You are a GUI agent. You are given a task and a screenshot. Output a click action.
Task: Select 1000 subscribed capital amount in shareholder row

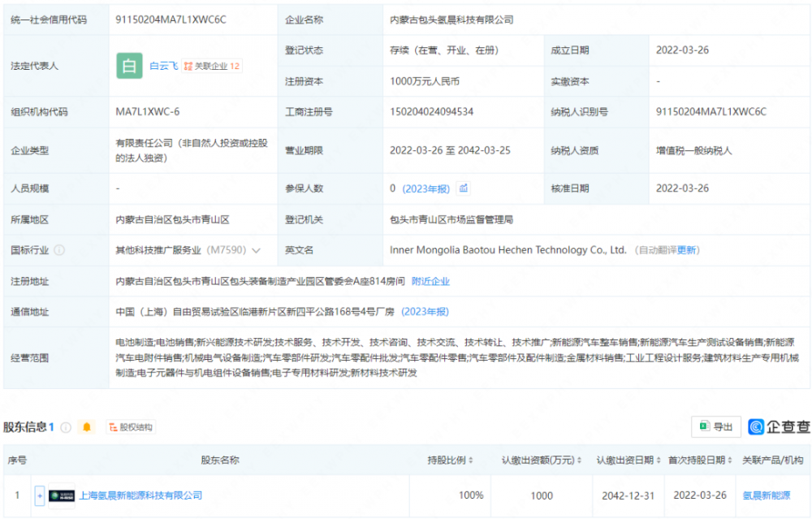coord(542,495)
